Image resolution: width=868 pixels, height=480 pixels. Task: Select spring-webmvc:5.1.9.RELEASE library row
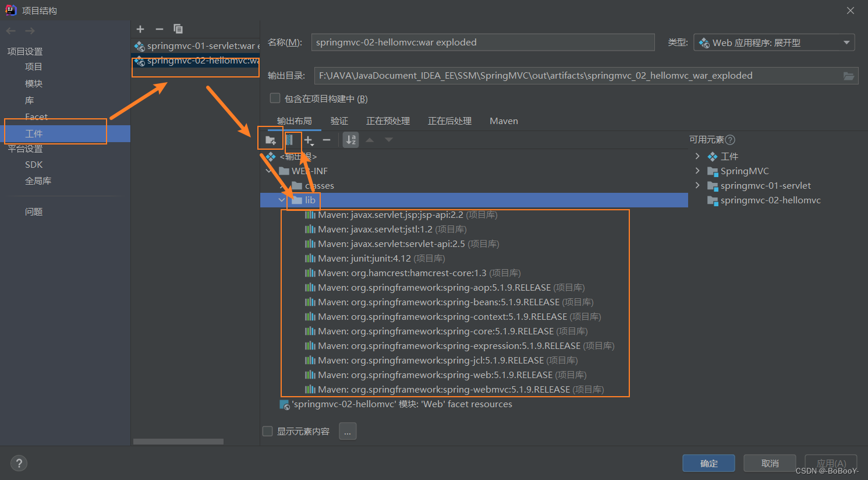pos(454,390)
